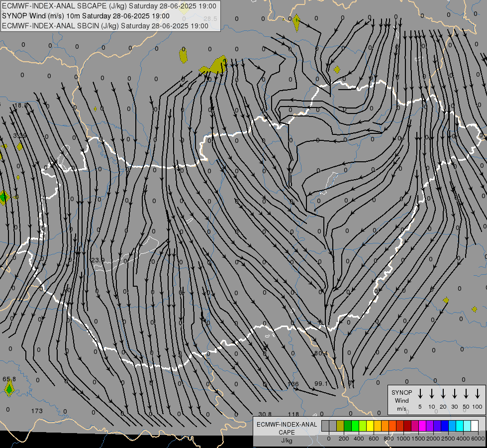Select the white CAPE legend swatch

[474, 426]
